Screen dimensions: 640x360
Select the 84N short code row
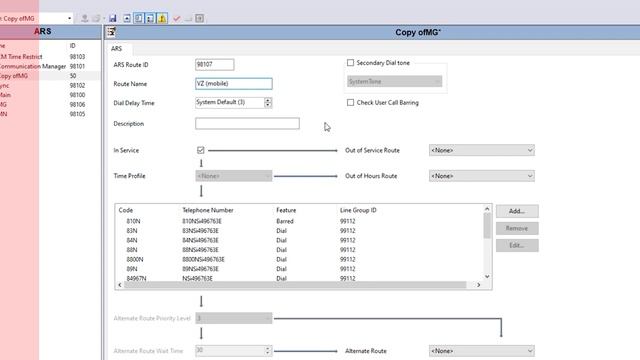(299, 240)
